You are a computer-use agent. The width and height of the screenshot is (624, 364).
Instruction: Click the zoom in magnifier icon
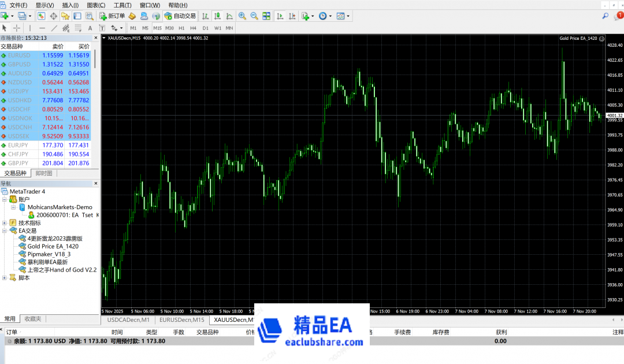(x=242, y=16)
